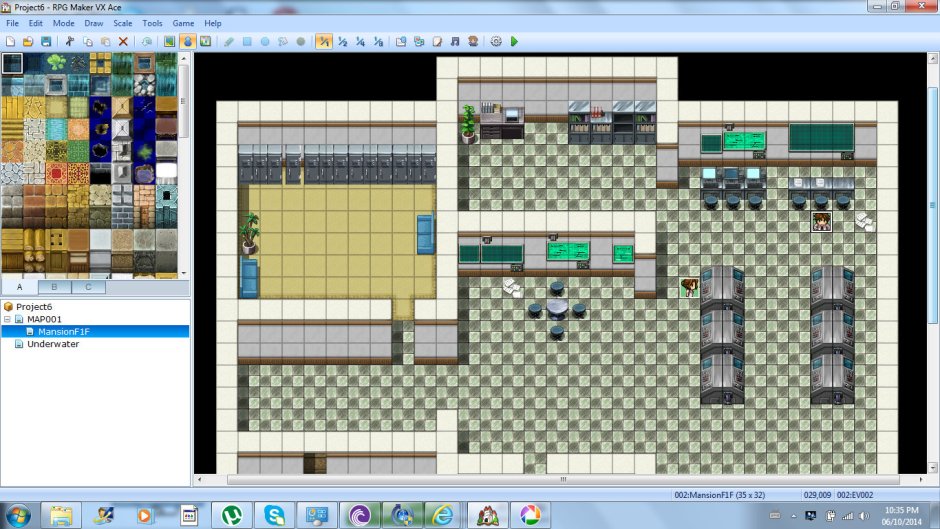The width and height of the screenshot is (940, 529).
Task: Switch to Event editing mode
Action: pos(188,41)
